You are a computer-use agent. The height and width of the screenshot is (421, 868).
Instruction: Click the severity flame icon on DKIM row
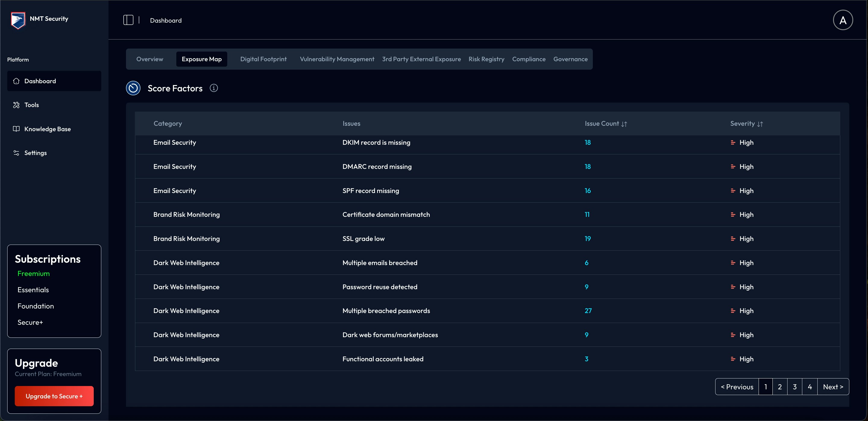[x=733, y=142]
